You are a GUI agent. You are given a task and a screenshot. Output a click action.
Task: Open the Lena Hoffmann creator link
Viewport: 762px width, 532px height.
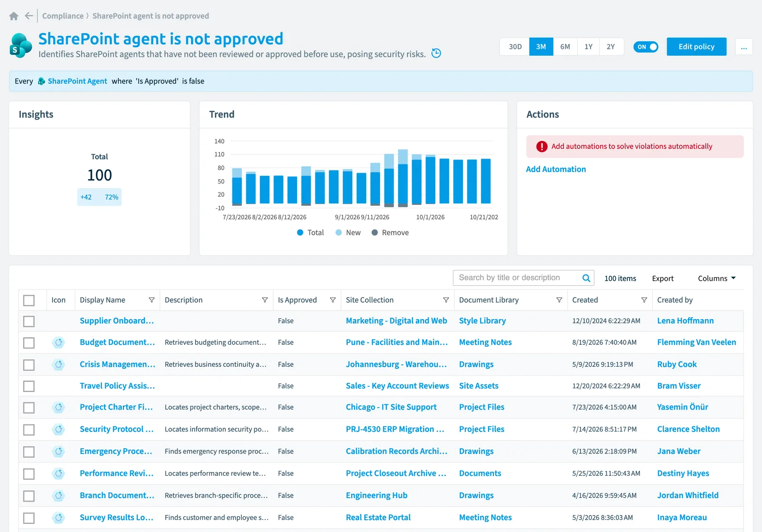685,321
